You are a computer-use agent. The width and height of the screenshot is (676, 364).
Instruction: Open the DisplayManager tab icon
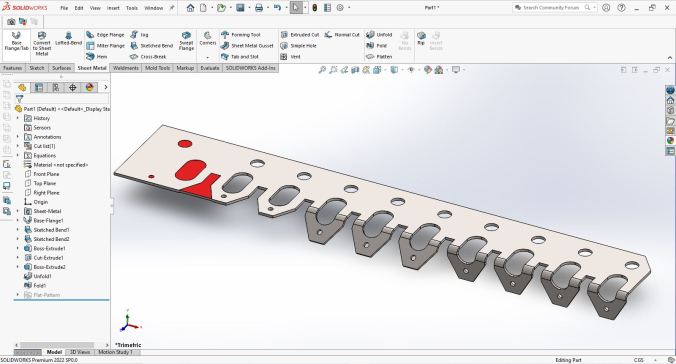point(89,88)
